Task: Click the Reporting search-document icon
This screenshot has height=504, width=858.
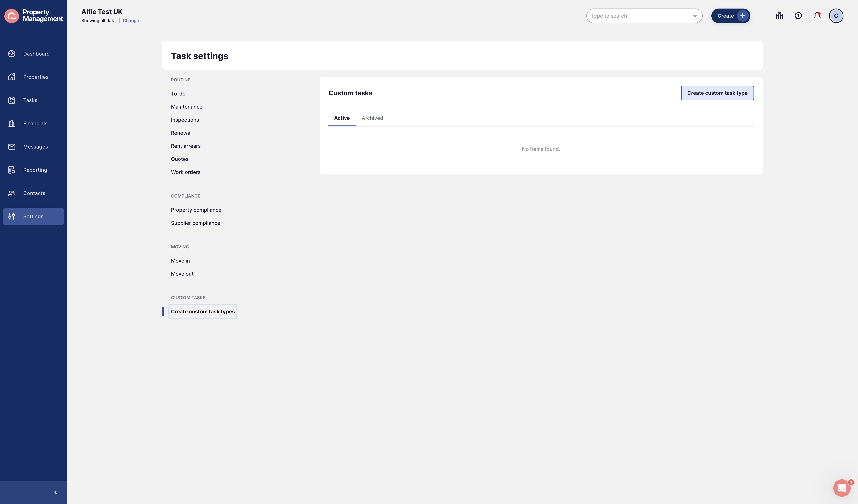Action: pos(12,170)
